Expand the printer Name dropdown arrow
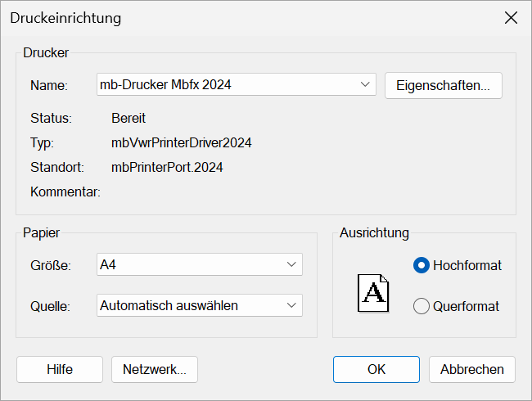The height and width of the screenshot is (401, 532). tap(365, 84)
